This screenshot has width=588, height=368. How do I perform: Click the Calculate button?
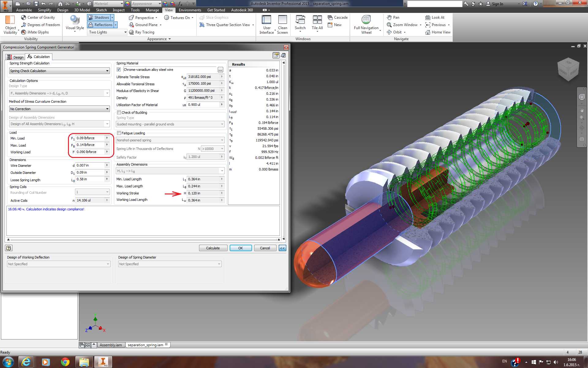(213, 248)
